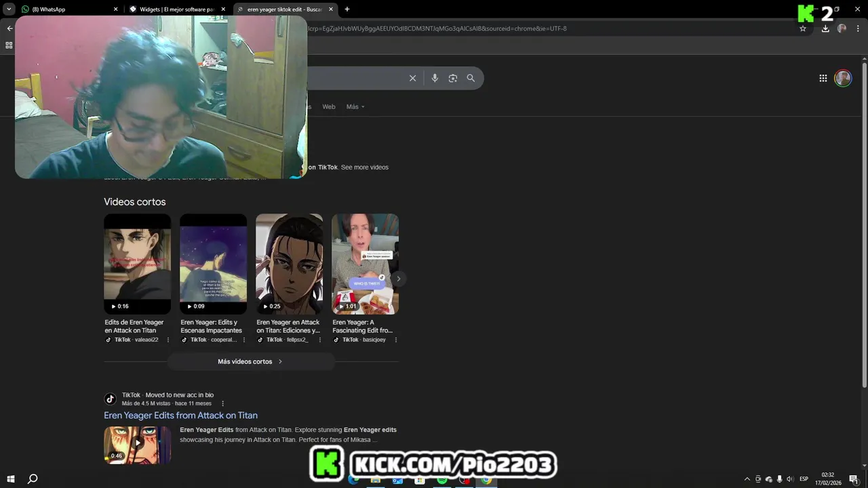Screen dimensions: 868x488
Task: Expand the tab search dropdown
Action: tap(9, 9)
